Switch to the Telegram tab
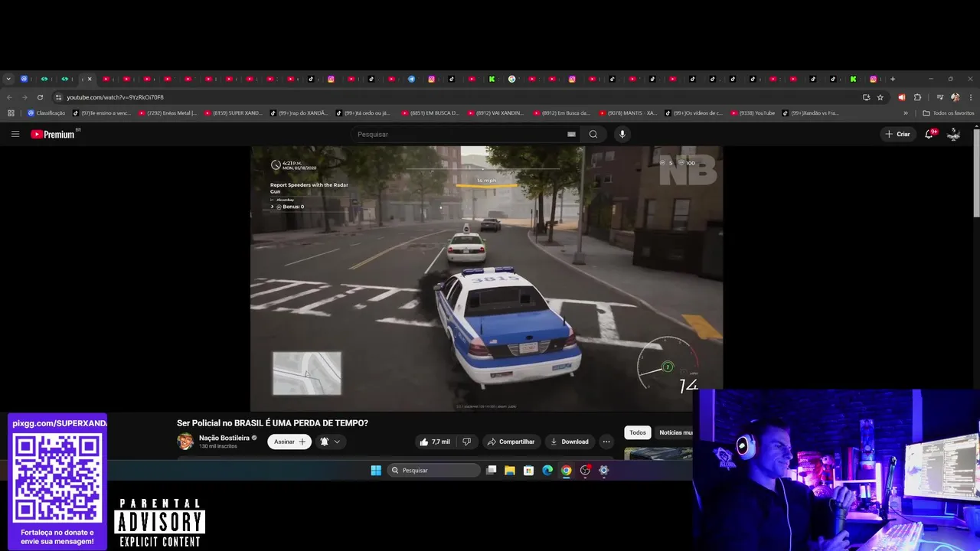This screenshot has width=980, height=551. (411, 79)
